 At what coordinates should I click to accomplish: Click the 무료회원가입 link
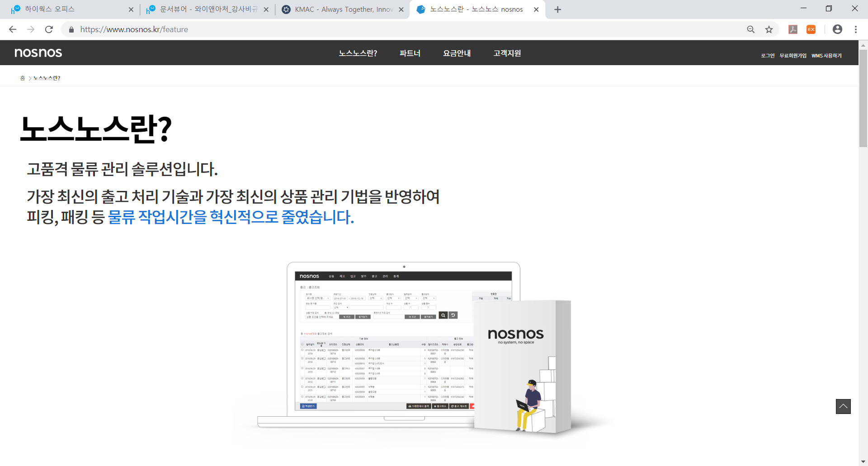[x=793, y=56]
